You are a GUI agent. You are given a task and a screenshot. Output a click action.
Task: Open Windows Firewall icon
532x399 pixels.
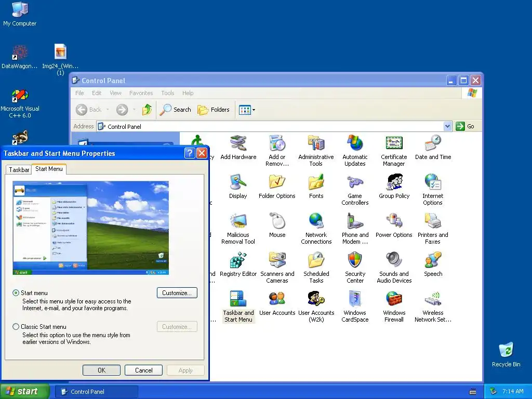pos(394,307)
